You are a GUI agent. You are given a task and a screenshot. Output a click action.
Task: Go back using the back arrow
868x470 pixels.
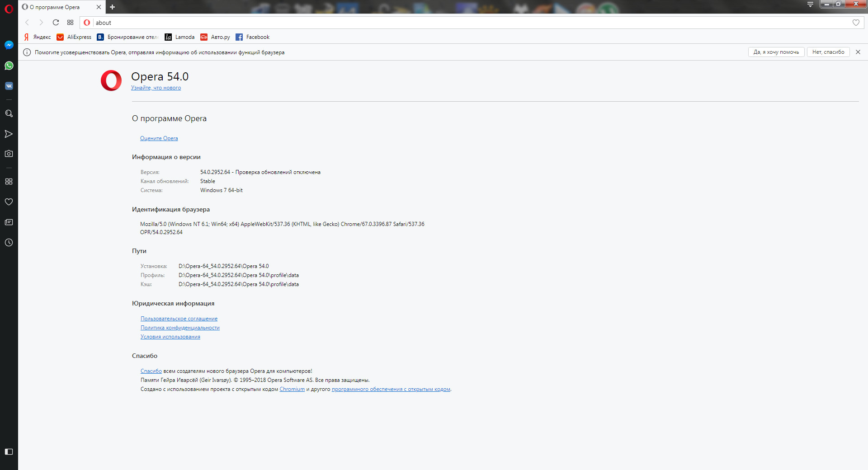click(x=27, y=23)
